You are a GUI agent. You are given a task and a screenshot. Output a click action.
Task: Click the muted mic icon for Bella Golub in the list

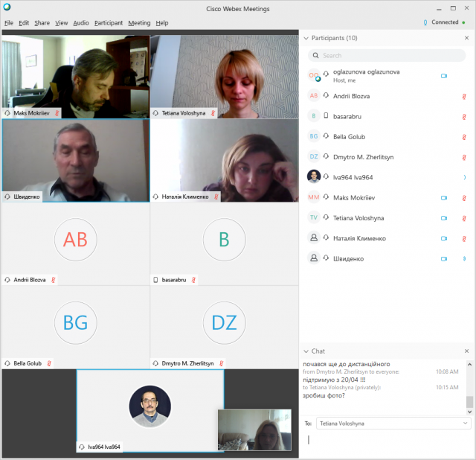464,137
